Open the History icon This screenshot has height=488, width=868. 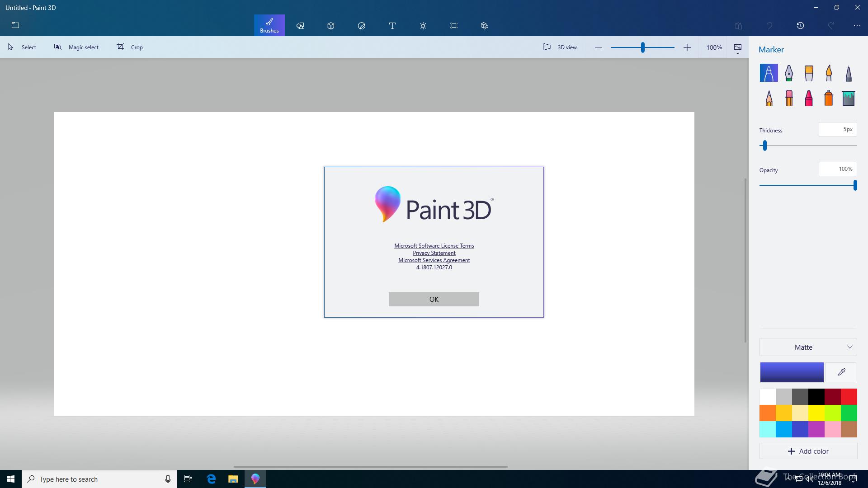click(800, 26)
